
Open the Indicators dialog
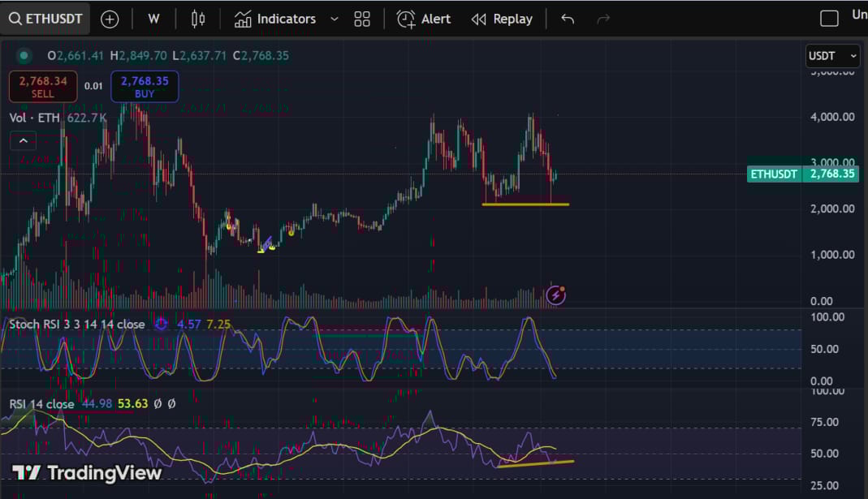point(274,19)
